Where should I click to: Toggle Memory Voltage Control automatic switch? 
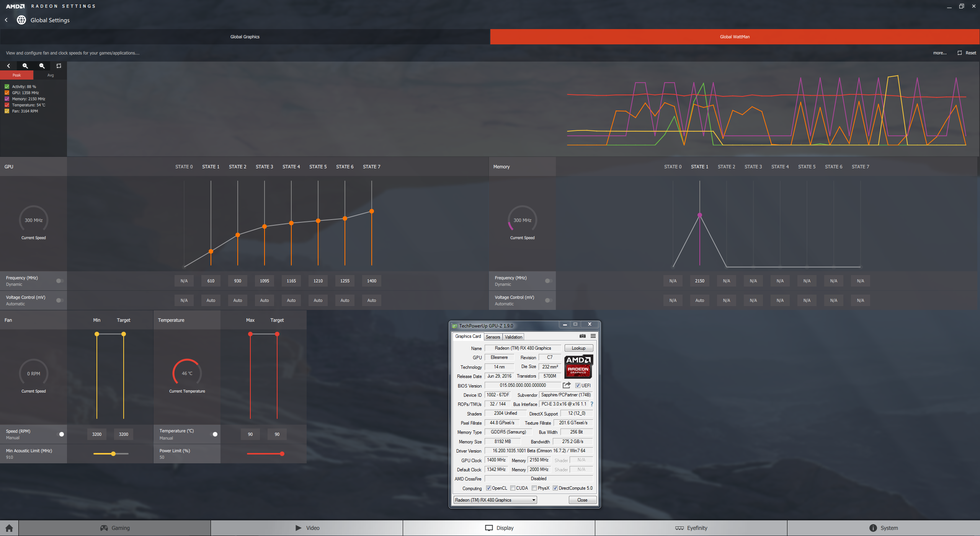click(x=548, y=300)
